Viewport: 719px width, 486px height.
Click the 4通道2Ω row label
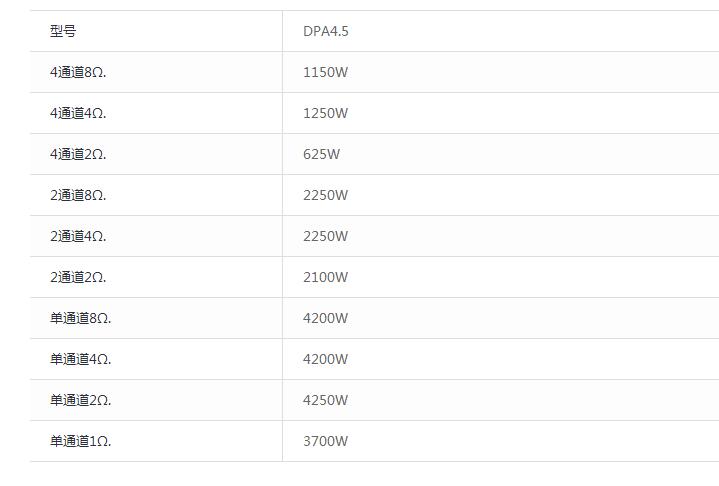pyautogui.click(x=78, y=154)
